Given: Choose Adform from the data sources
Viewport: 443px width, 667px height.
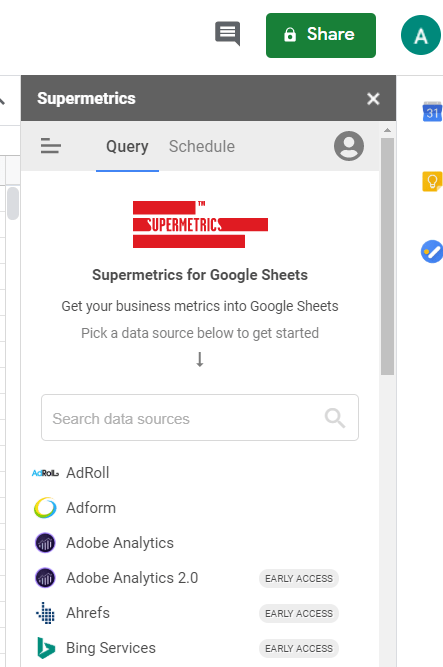Looking at the screenshot, I should click(200, 507).
